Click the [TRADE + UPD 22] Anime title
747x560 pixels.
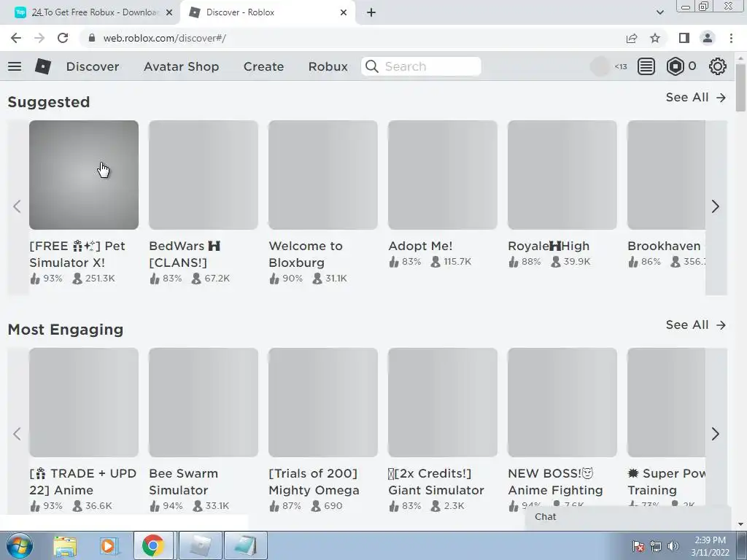(x=83, y=482)
